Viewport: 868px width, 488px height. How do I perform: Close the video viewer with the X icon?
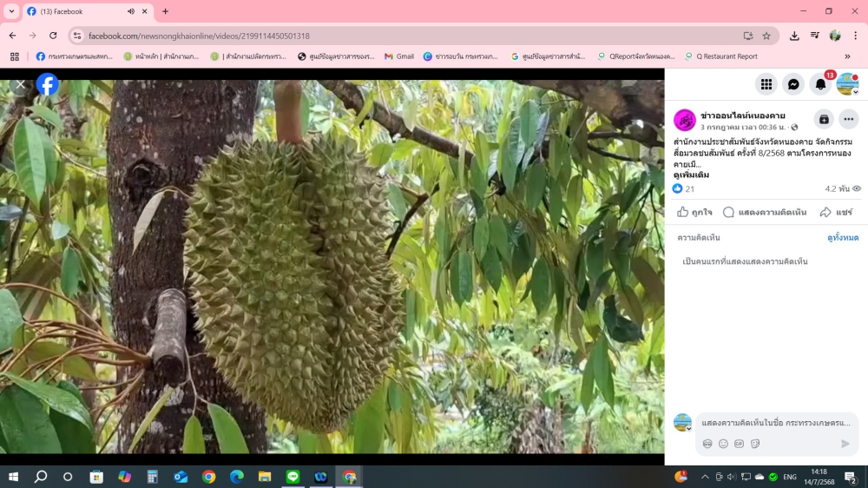click(x=21, y=85)
